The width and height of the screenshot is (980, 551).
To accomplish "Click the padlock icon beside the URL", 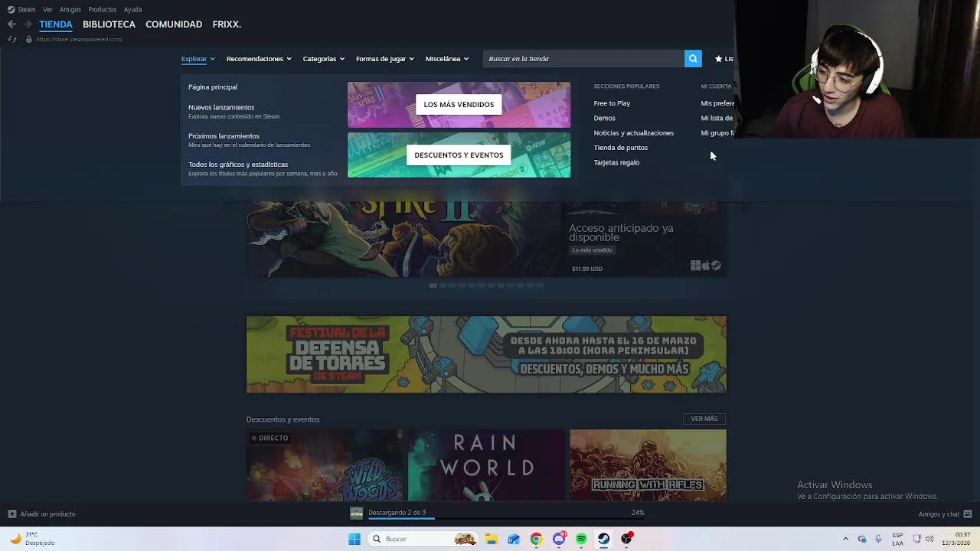I will [x=29, y=39].
